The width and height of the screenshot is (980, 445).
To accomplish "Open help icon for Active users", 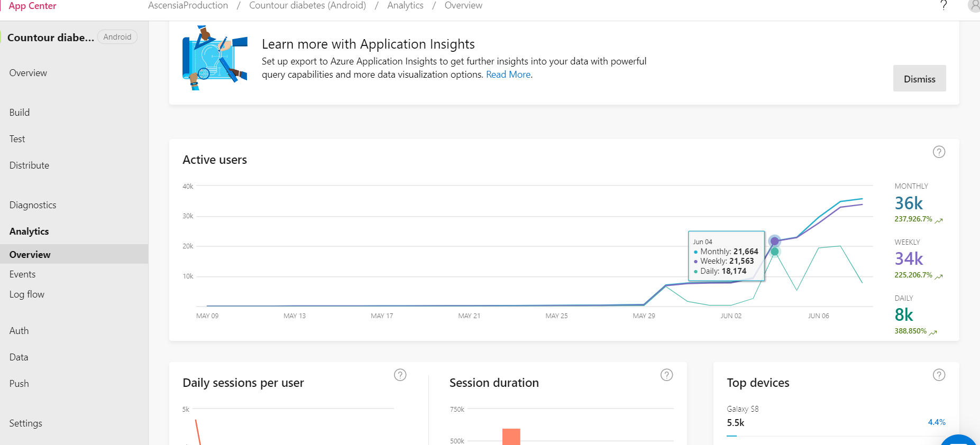I will pos(939,152).
